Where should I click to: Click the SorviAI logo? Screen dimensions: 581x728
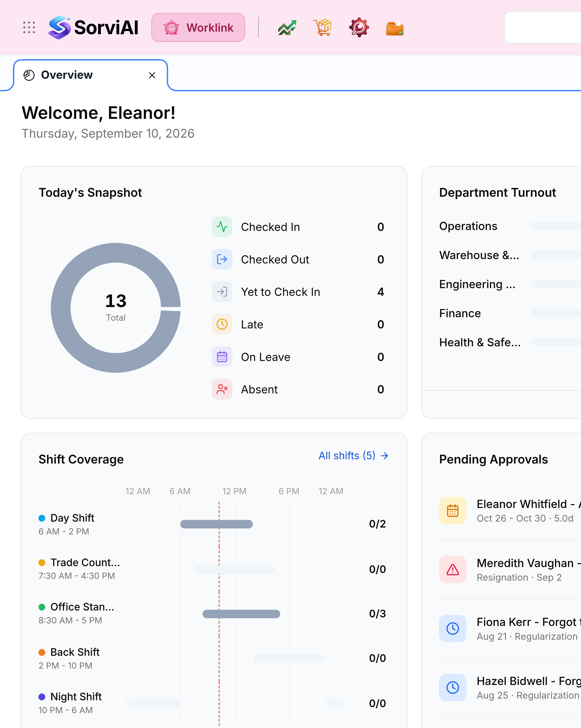[x=93, y=27]
